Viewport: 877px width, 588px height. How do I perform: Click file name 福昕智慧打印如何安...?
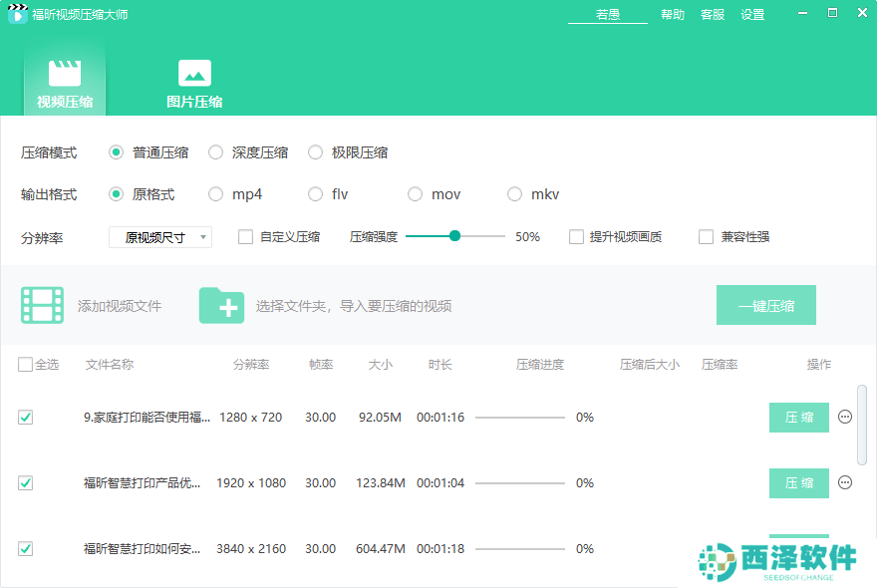pos(143,549)
